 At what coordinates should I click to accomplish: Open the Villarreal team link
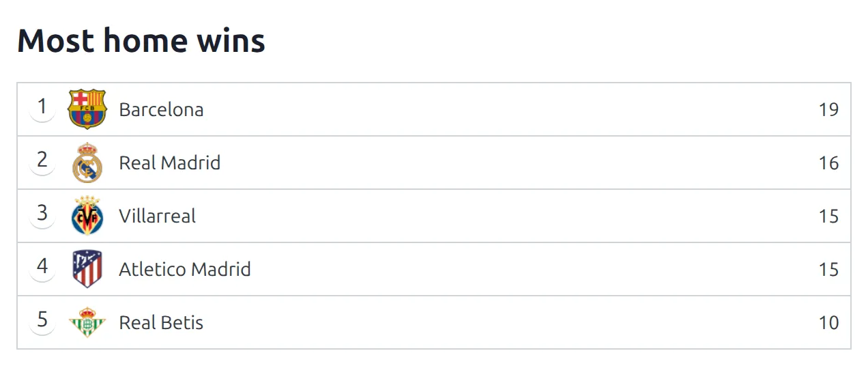coord(158,216)
